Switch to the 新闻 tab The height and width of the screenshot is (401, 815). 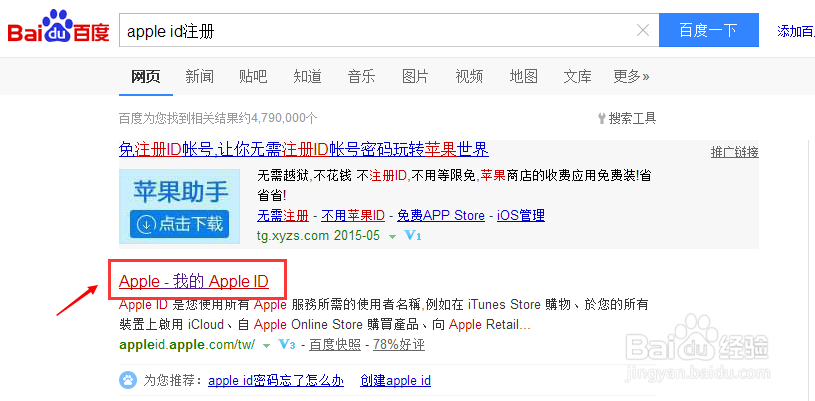coord(200,77)
